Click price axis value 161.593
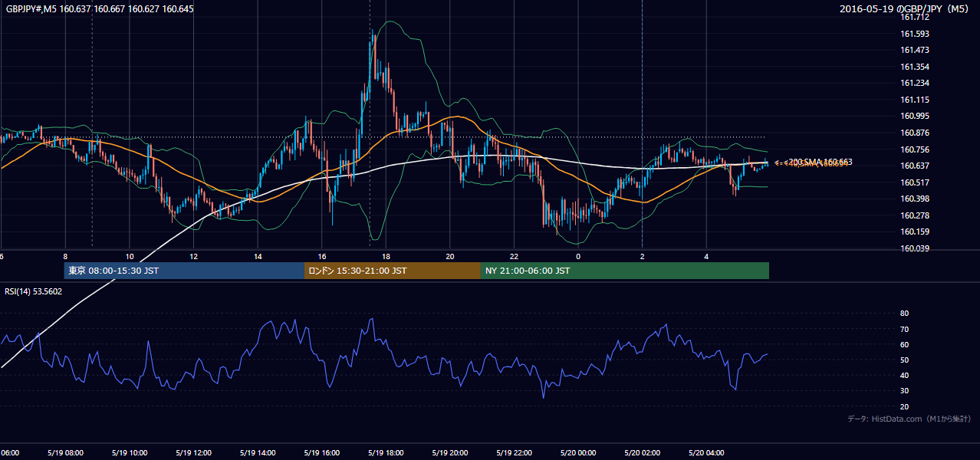 click(x=915, y=34)
